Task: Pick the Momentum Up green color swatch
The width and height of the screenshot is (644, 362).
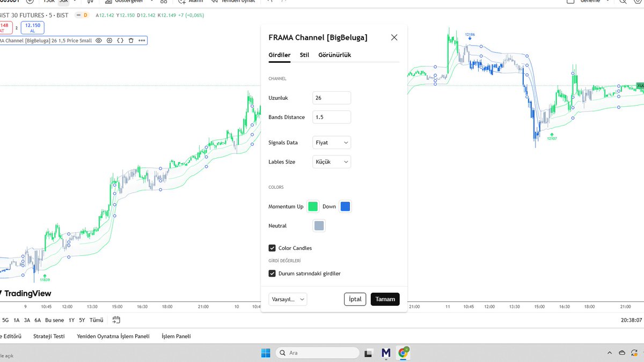Action: click(313, 206)
